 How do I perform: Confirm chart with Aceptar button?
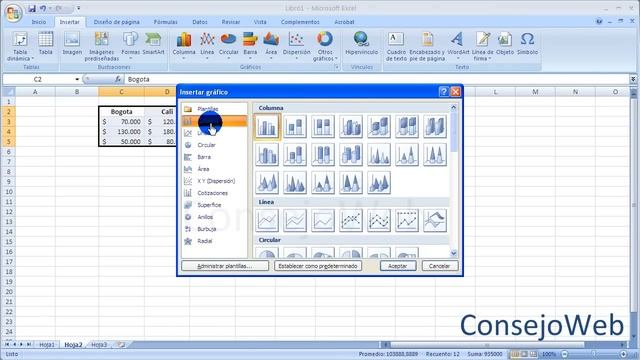[x=398, y=266]
